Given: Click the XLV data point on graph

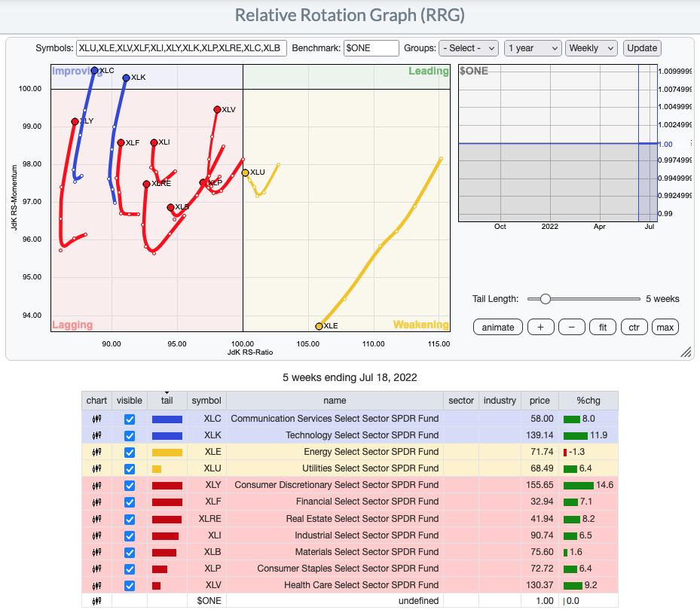Looking at the screenshot, I should [217, 109].
